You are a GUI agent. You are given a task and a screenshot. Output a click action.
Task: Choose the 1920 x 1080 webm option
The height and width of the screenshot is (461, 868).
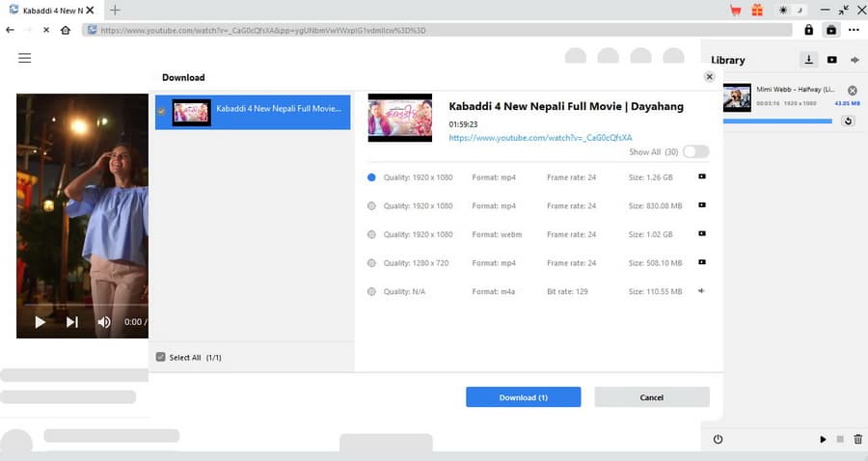372,234
